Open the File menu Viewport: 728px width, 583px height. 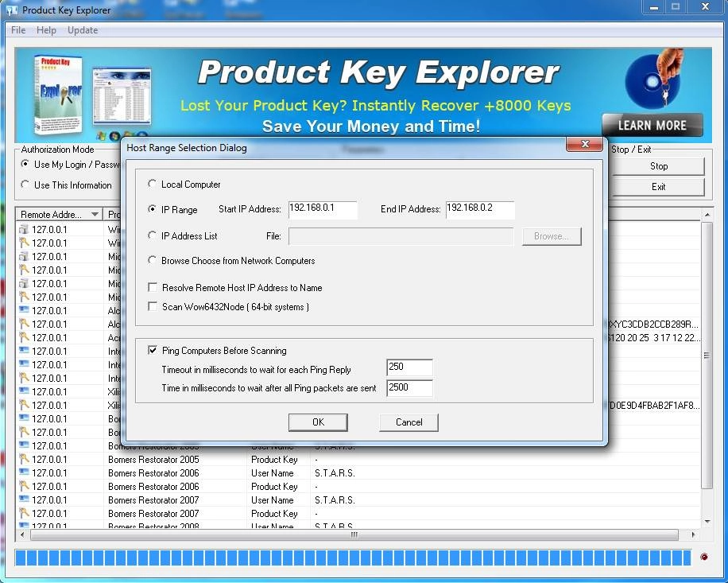(x=18, y=30)
